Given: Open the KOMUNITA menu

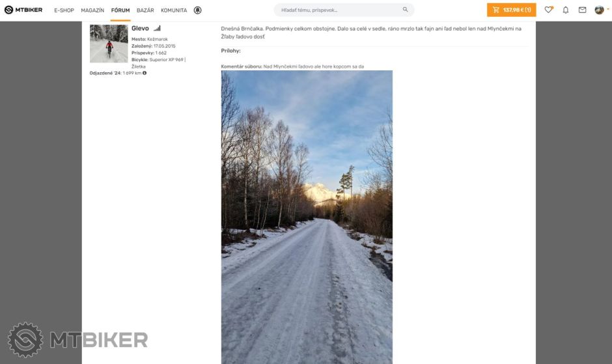Looking at the screenshot, I should coord(174,10).
